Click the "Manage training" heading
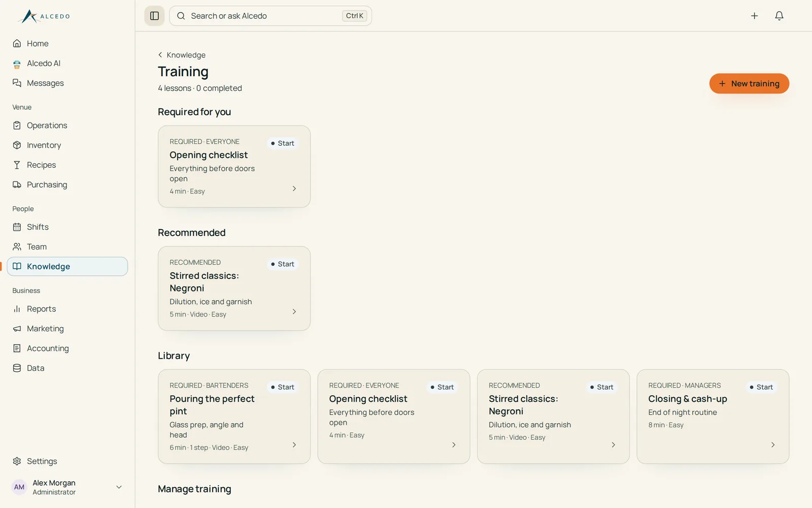This screenshot has height=508, width=812. click(x=194, y=489)
